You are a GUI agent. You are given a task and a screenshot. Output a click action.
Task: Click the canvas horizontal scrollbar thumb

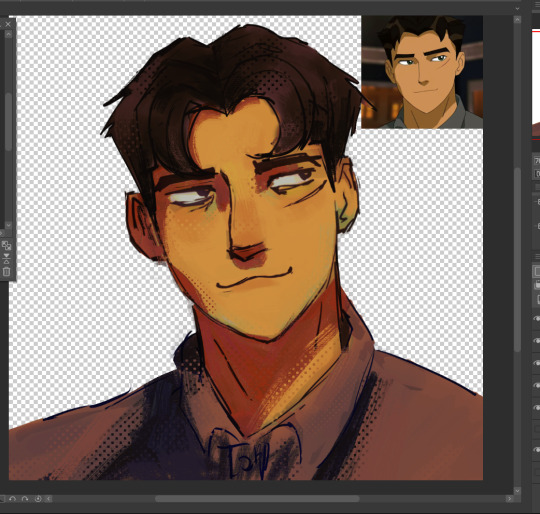pyautogui.click(x=257, y=499)
